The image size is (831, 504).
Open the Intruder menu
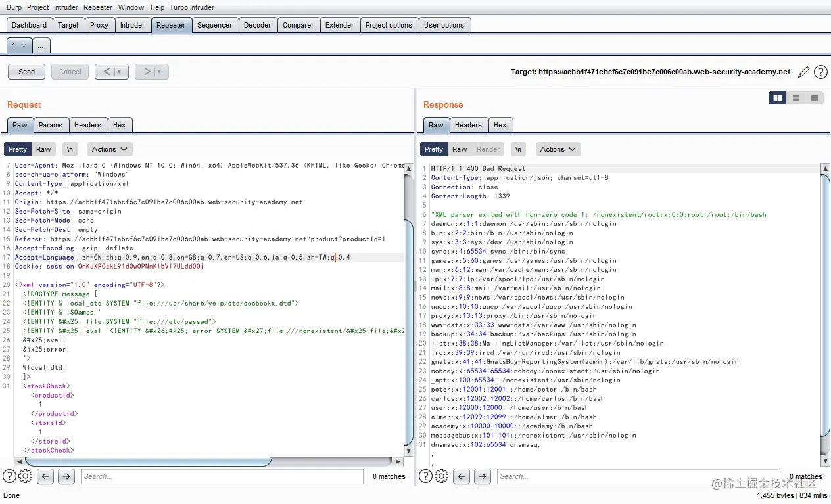(x=66, y=7)
